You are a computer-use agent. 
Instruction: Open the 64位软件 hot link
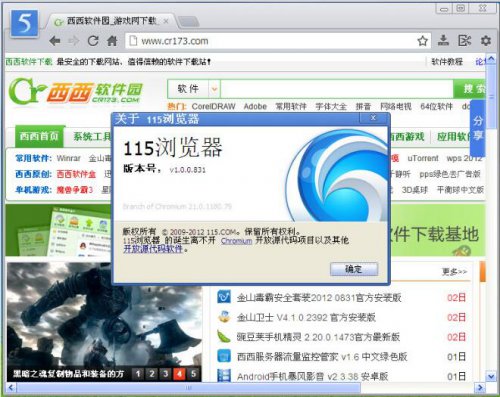coord(436,107)
